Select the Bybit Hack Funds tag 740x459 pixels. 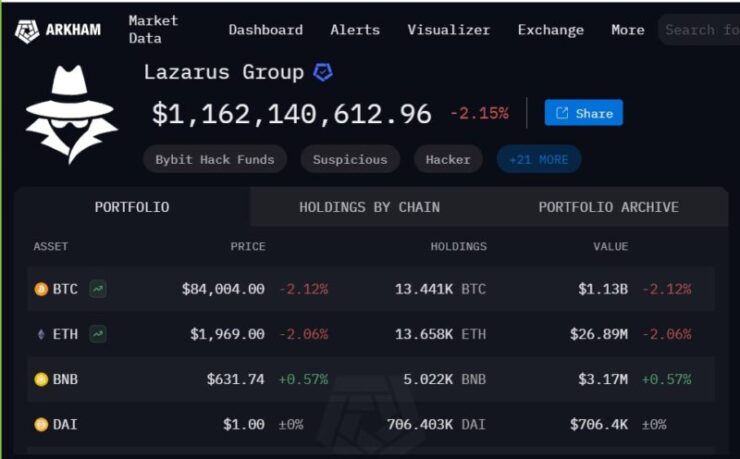coord(215,159)
